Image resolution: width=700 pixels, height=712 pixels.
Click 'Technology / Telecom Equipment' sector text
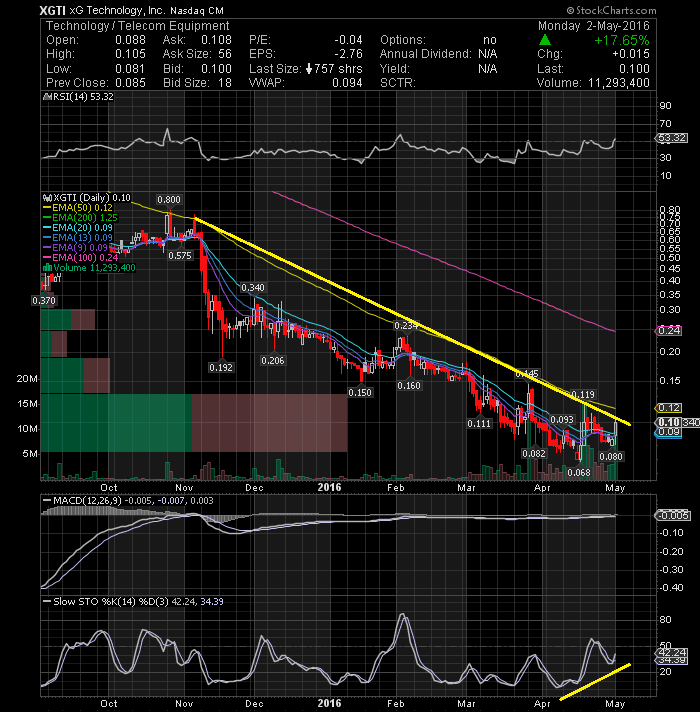(138, 26)
